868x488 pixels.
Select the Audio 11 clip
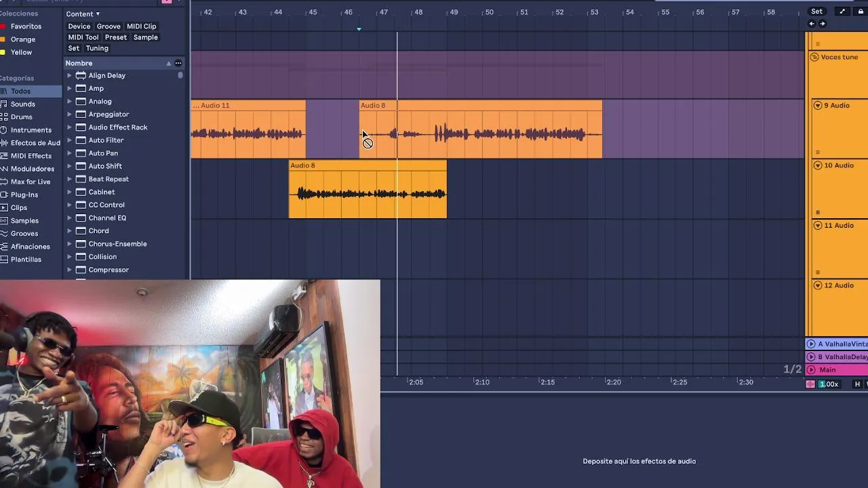(x=248, y=129)
